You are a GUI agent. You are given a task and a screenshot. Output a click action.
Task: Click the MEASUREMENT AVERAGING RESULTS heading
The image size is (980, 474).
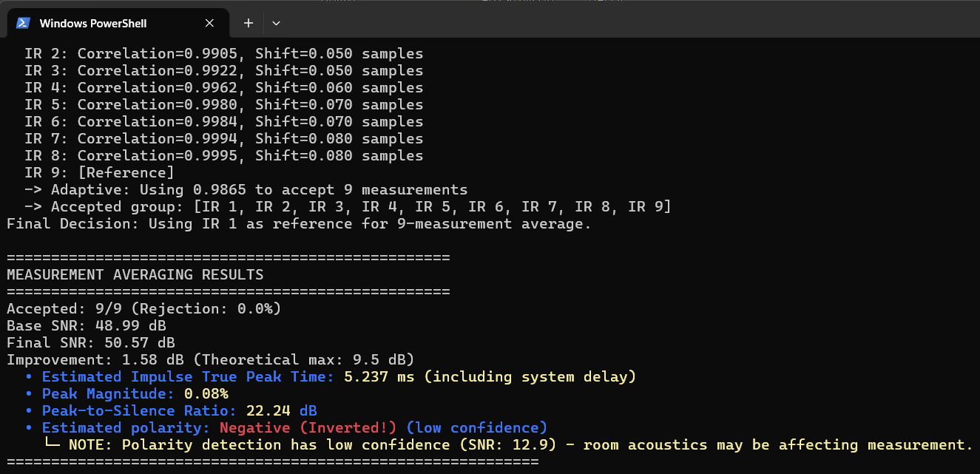pos(135,274)
